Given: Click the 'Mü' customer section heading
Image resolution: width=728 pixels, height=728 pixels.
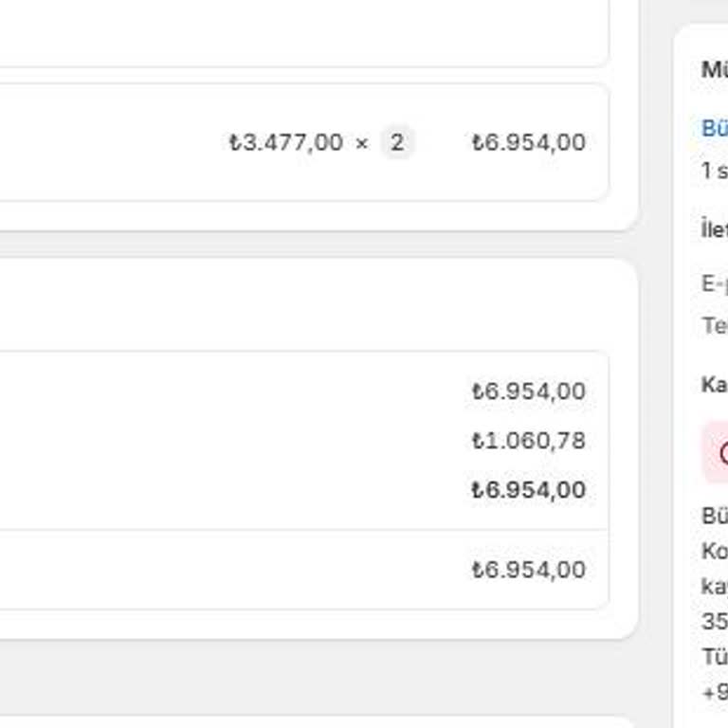Looking at the screenshot, I should (714, 69).
